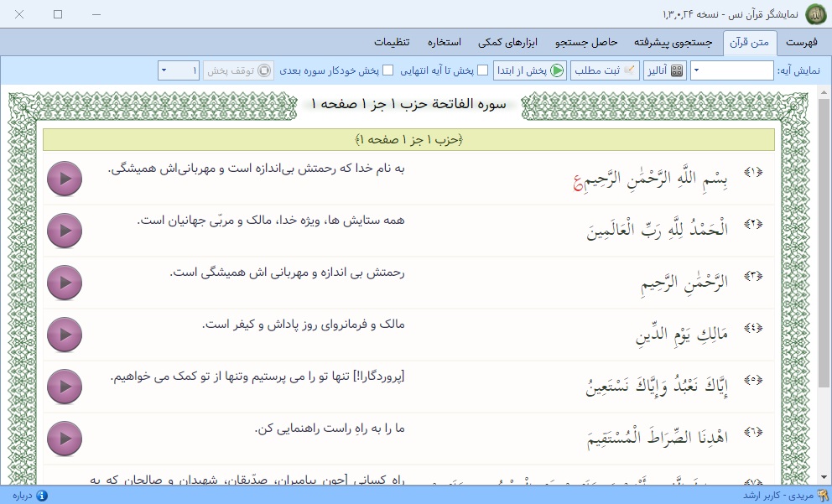Play audio for verse 2 (Alhamdulillah)
The image size is (832, 504).
(x=65, y=231)
